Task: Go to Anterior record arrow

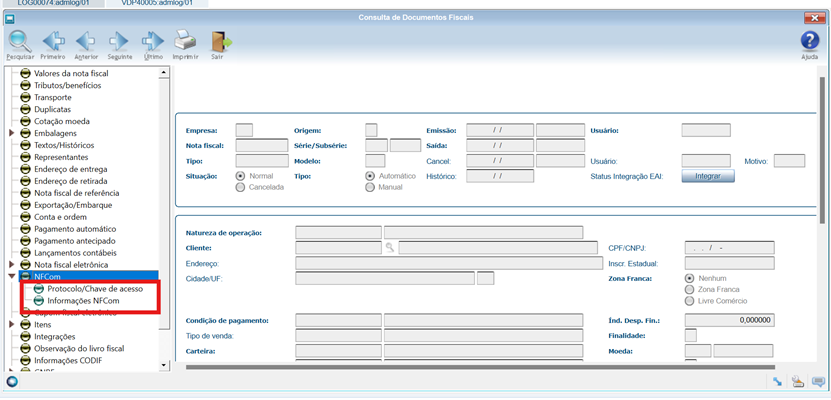Action: pos(85,41)
